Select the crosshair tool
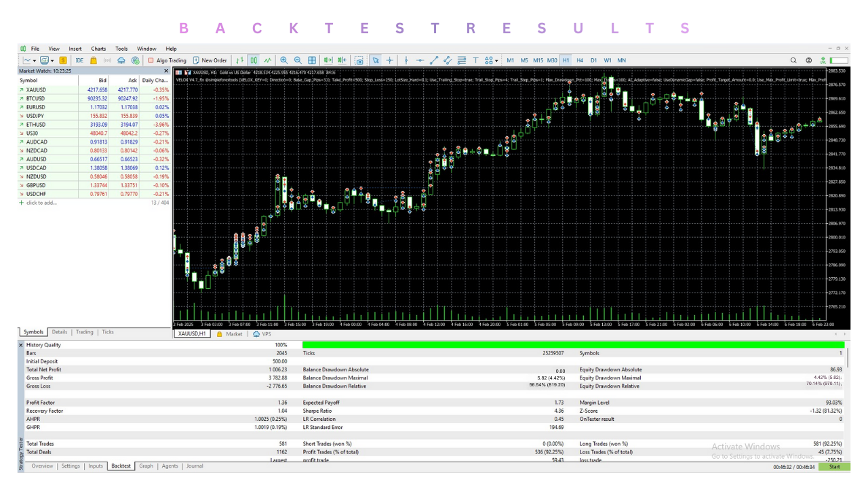The height and width of the screenshot is (488, 868). (390, 60)
